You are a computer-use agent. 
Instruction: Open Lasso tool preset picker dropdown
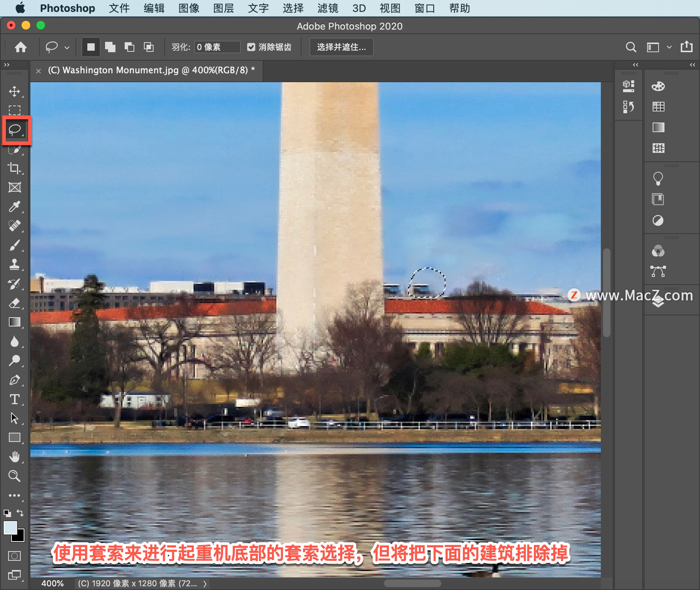coord(67,47)
